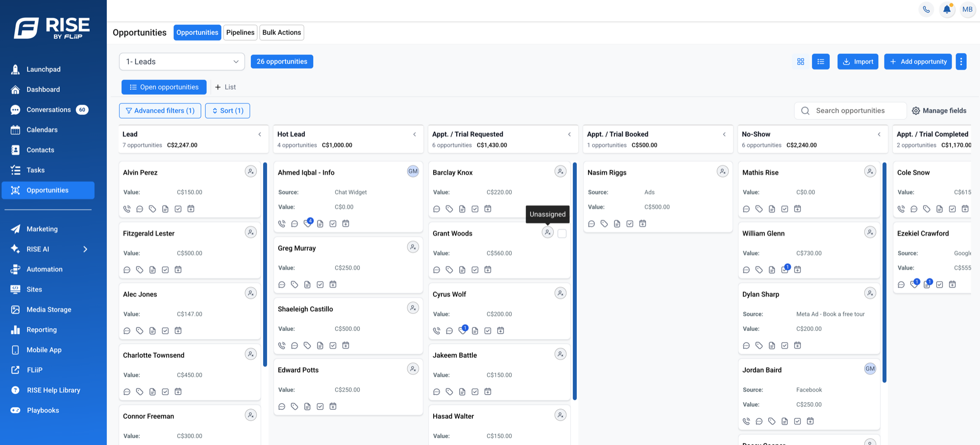Open tag icon on Jakeem Battle card
This screenshot has height=445, width=980.
pyautogui.click(x=449, y=392)
